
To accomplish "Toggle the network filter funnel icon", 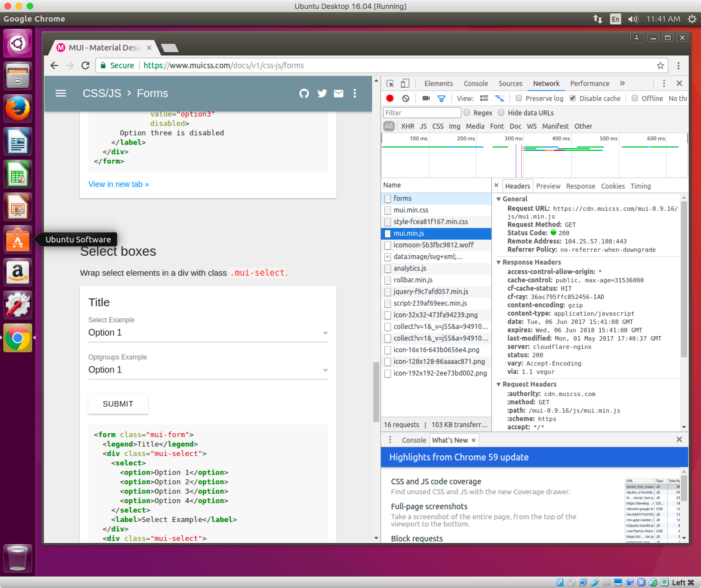I will point(442,98).
